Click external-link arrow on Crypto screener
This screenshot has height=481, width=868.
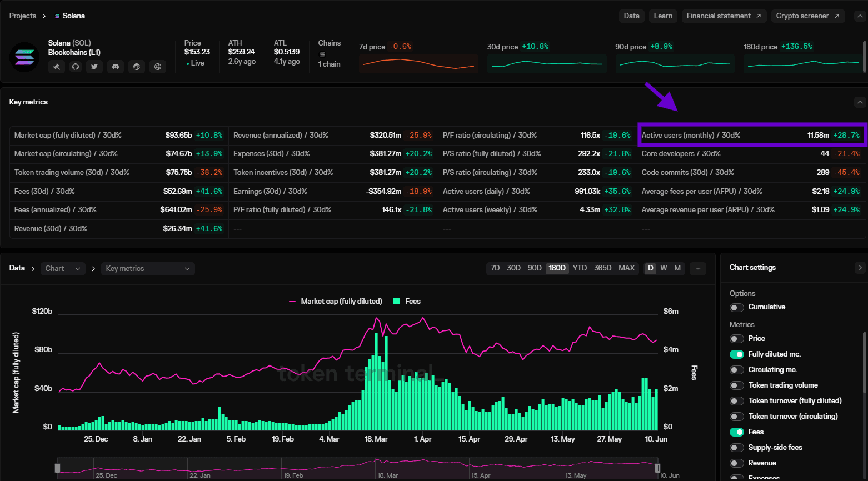[x=836, y=16]
